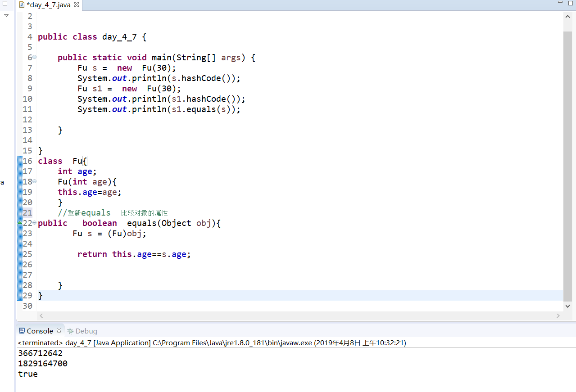
Task: Click the terminated day_4_7 launch description
Action: pos(212,342)
